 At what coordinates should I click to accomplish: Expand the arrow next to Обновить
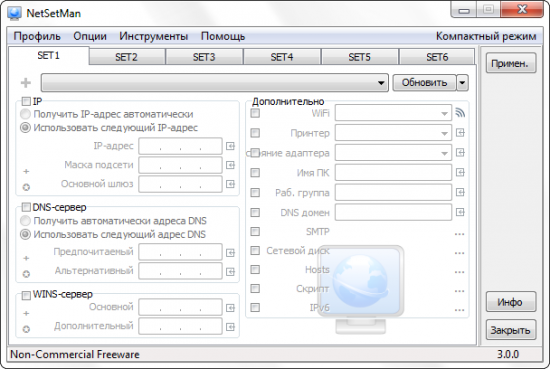point(462,83)
